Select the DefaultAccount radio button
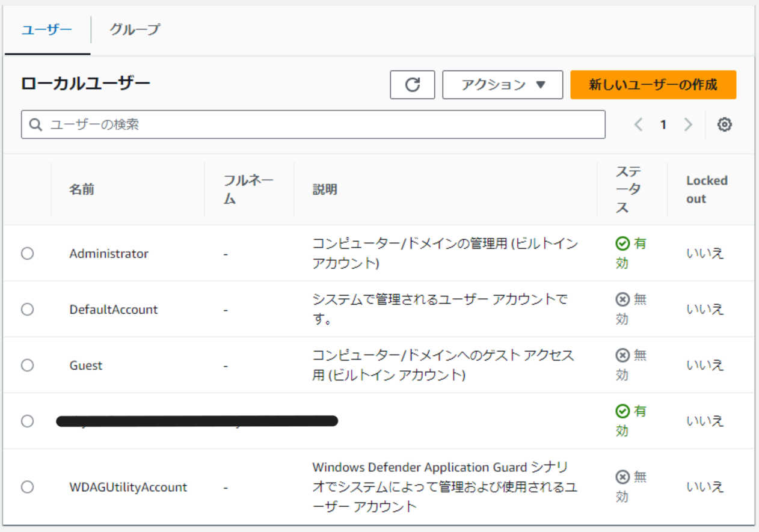 (27, 310)
